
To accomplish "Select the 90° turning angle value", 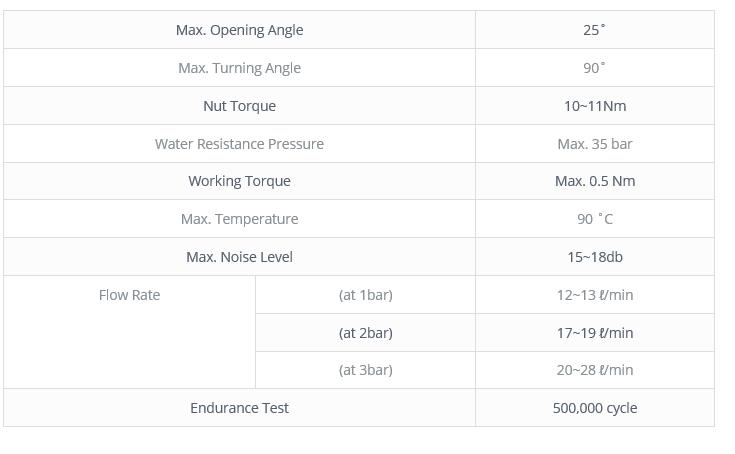I will [x=594, y=68].
